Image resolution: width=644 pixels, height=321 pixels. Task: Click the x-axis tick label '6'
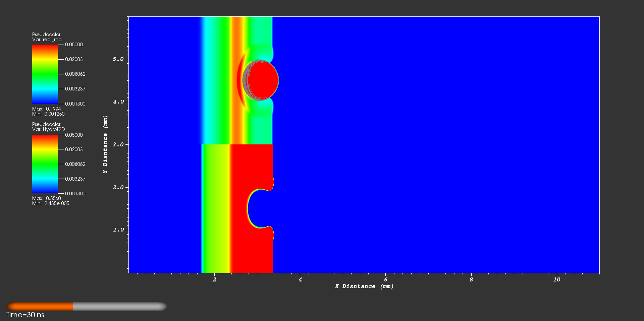pyautogui.click(x=386, y=279)
